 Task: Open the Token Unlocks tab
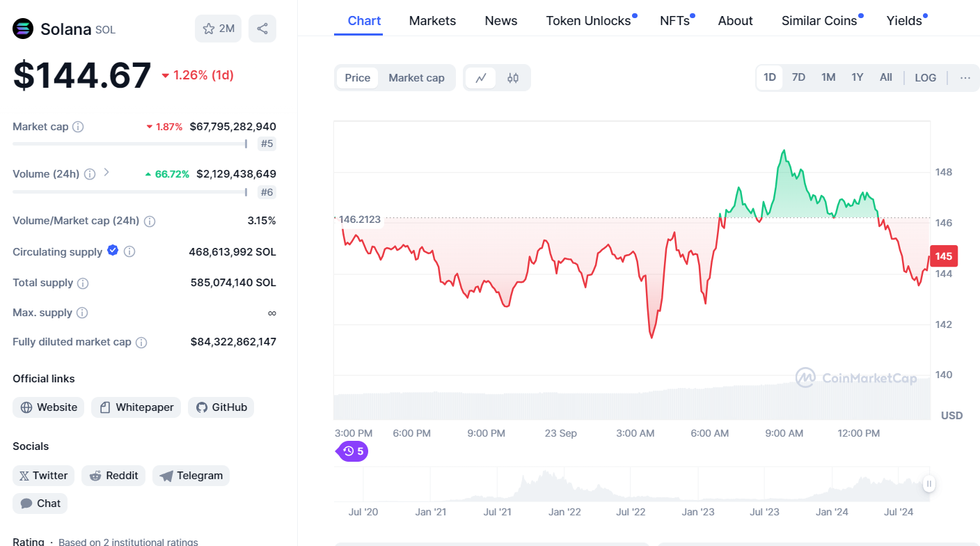[x=589, y=21]
